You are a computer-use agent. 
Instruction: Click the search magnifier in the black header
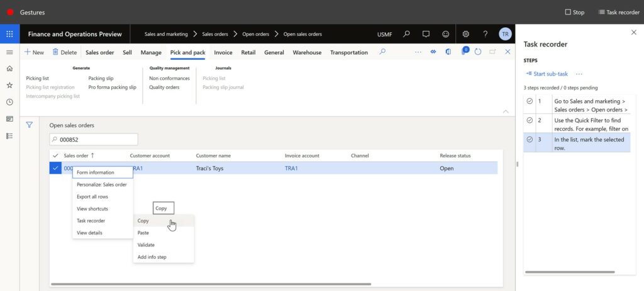[406, 34]
